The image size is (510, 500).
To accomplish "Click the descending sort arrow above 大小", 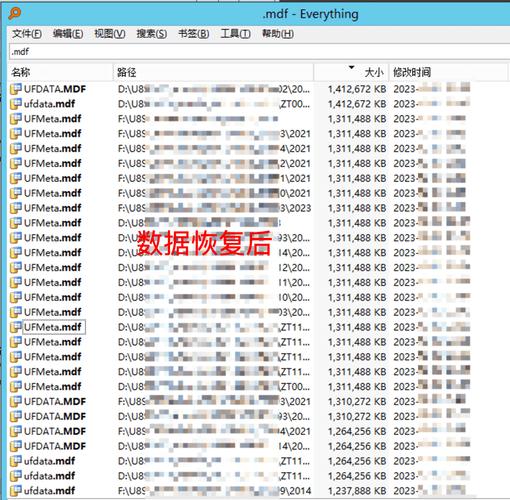I will 351,67.
